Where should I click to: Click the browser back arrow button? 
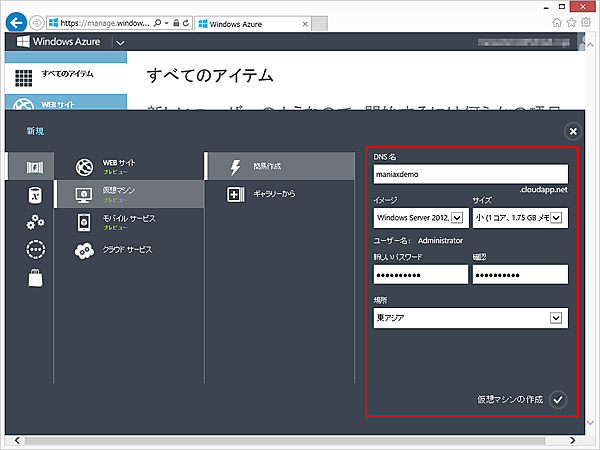(x=16, y=20)
